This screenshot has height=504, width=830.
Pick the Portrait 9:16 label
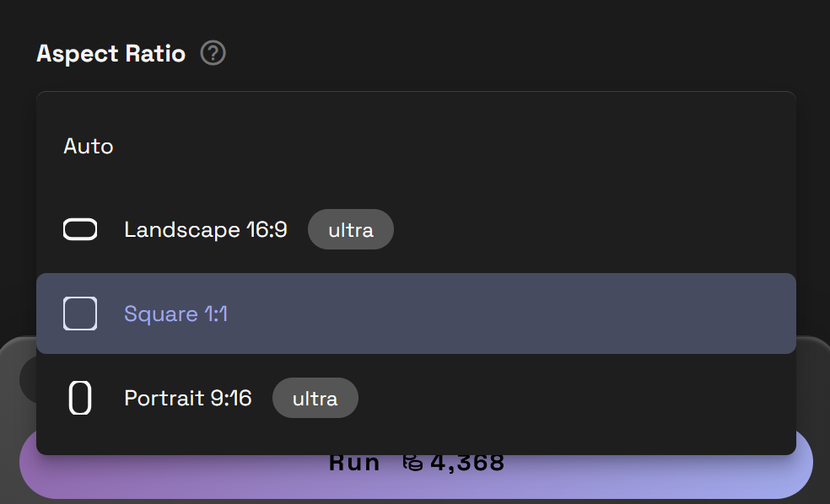point(187,398)
